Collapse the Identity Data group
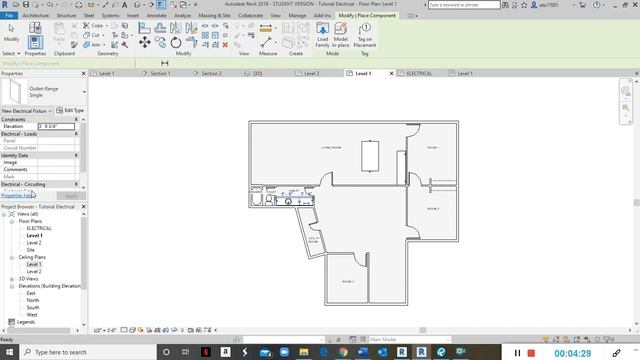The width and height of the screenshot is (640, 360). [76, 156]
